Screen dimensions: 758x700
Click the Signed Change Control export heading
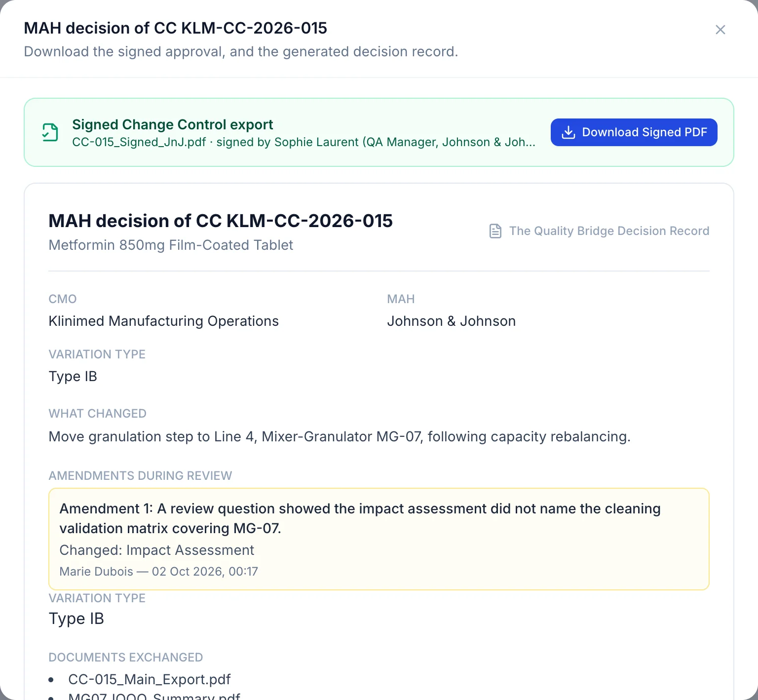pyautogui.click(x=172, y=124)
